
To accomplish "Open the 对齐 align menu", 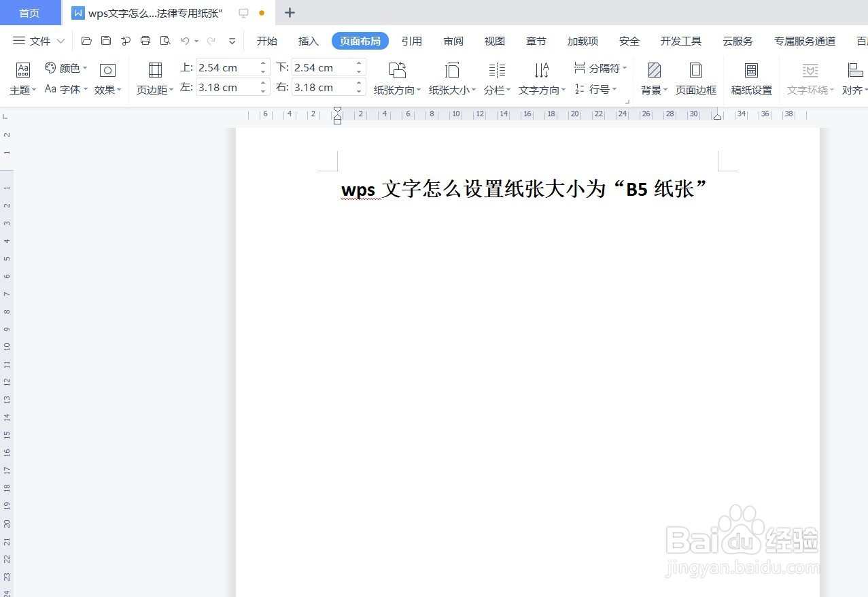I will point(854,79).
